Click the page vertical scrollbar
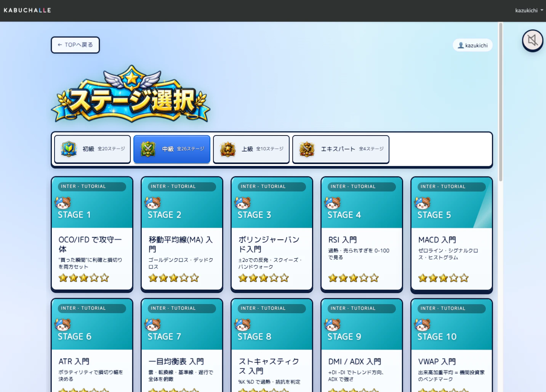This screenshot has width=546, height=392. coord(501,102)
